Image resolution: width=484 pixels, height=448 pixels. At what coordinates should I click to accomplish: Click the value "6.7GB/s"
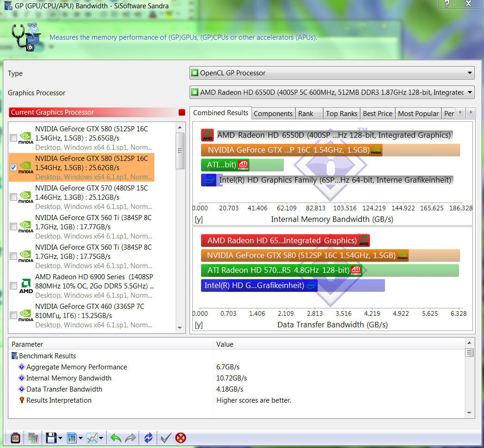coord(228,367)
